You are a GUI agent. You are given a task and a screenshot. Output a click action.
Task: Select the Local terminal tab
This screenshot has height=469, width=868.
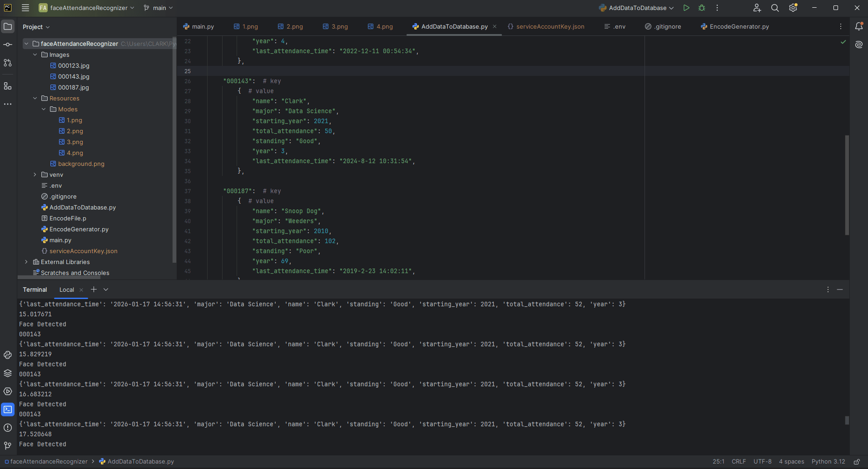tap(66, 289)
